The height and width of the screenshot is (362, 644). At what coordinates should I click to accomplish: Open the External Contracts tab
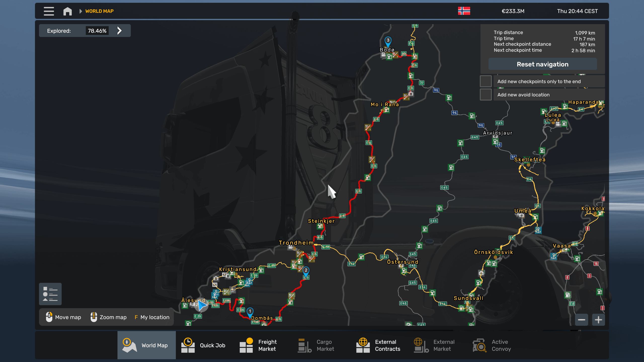point(378,345)
